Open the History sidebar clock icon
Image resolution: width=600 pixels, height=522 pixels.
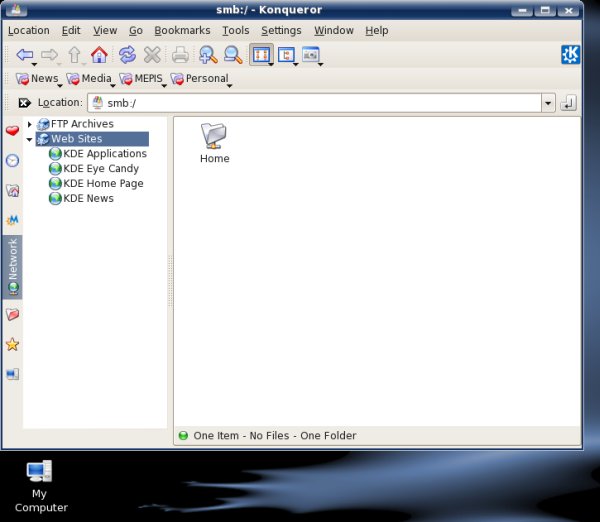(x=12, y=161)
